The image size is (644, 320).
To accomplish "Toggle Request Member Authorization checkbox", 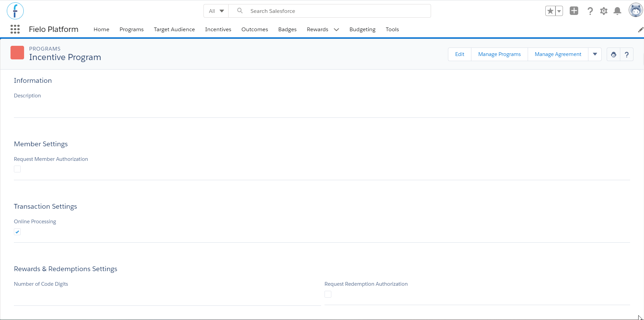I will pos(17,169).
